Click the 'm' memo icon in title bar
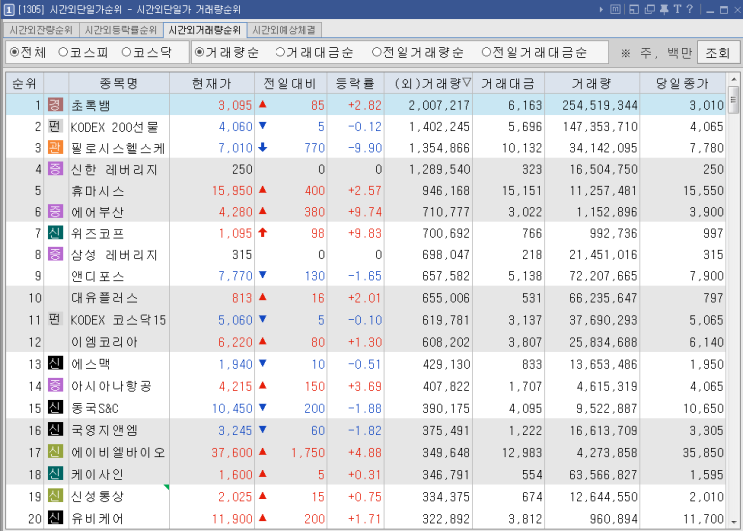This screenshot has height=531, width=743. click(615, 9)
